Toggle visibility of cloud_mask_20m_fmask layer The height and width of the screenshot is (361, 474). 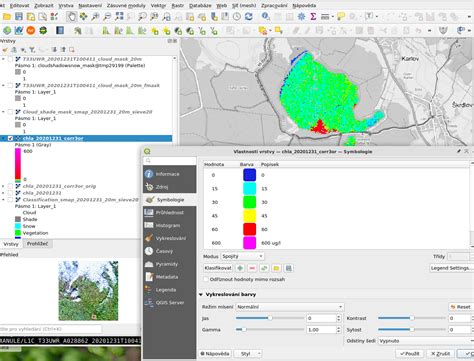(10, 86)
